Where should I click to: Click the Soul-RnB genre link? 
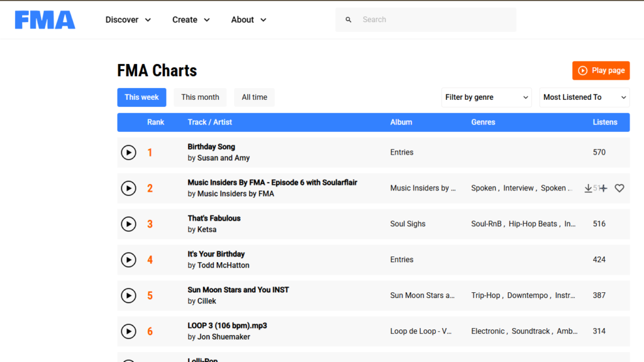pos(486,224)
